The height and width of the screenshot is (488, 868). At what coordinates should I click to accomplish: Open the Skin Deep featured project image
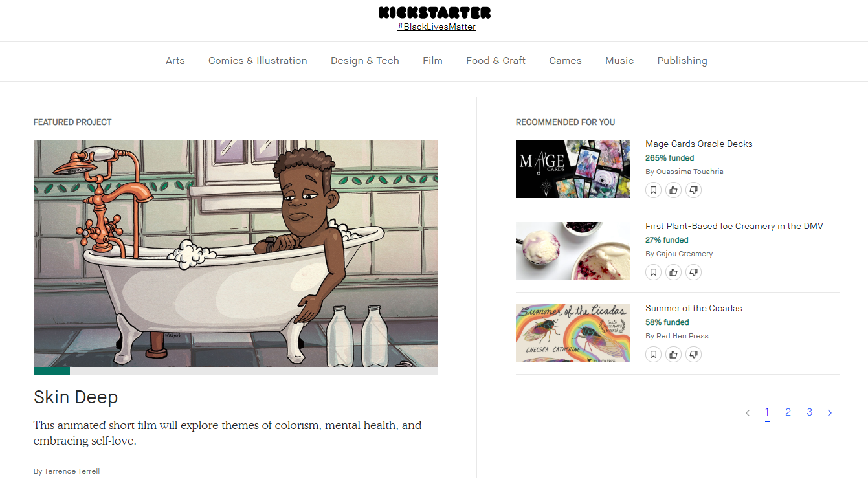(236, 253)
